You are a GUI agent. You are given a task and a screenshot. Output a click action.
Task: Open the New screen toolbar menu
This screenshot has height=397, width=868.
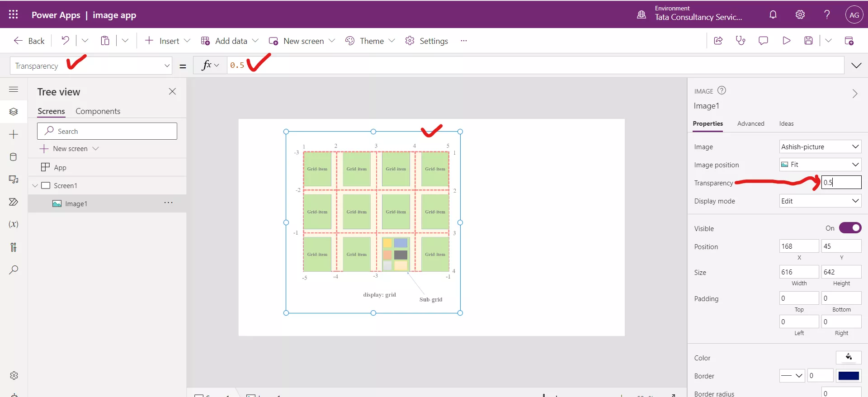tap(302, 41)
